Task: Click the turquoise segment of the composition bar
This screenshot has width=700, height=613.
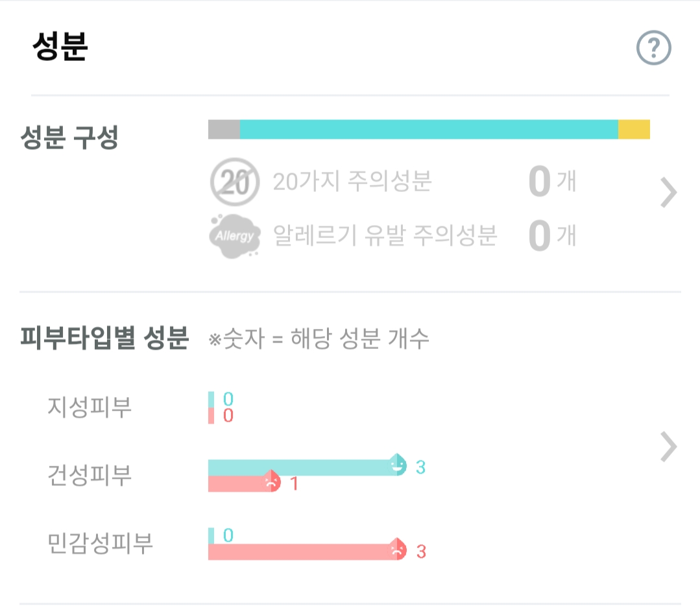Action: (x=428, y=129)
